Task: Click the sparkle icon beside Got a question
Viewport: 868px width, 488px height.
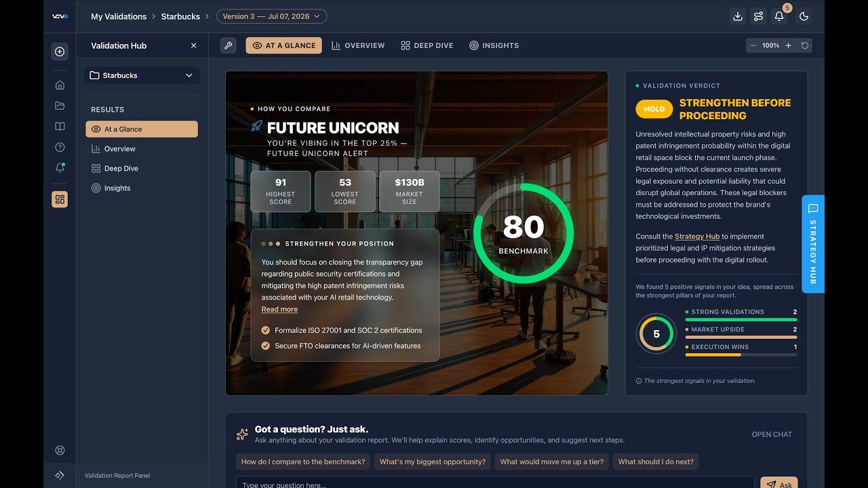Action: (x=242, y=434)
